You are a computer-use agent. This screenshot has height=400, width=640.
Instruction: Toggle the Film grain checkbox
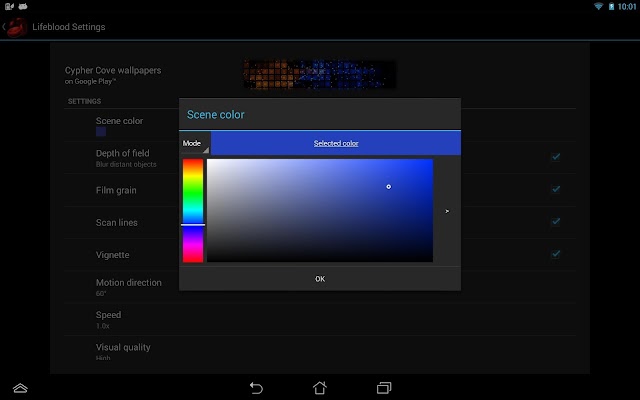click(556, 189)
